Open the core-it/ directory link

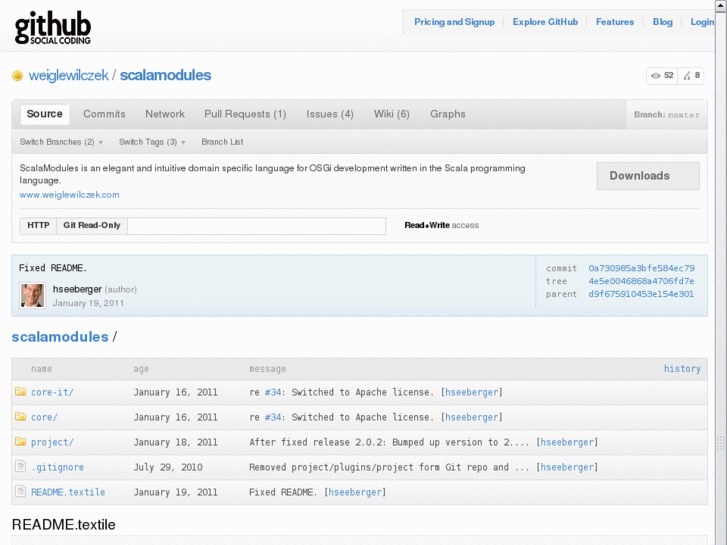click(52, 392)
